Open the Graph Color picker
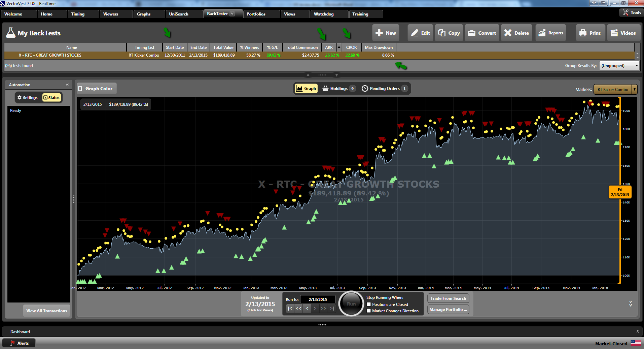 point(96,89)
